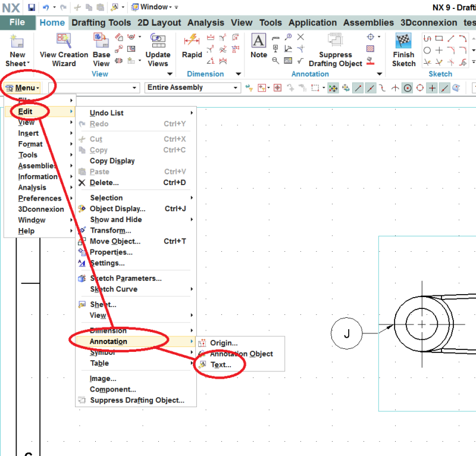Select the Circle sketch tool
Screen dimensions: 476x456
point(427,51)
